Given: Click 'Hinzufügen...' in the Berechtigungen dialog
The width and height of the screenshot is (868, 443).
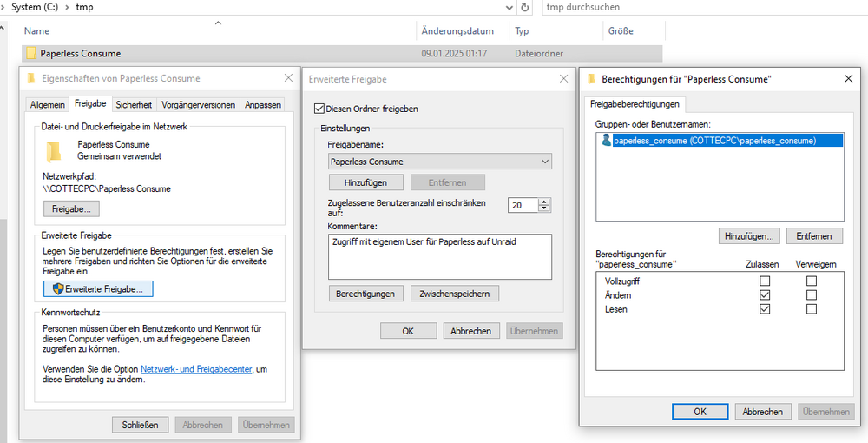Looking at the screenshot, I should point(749,236).
